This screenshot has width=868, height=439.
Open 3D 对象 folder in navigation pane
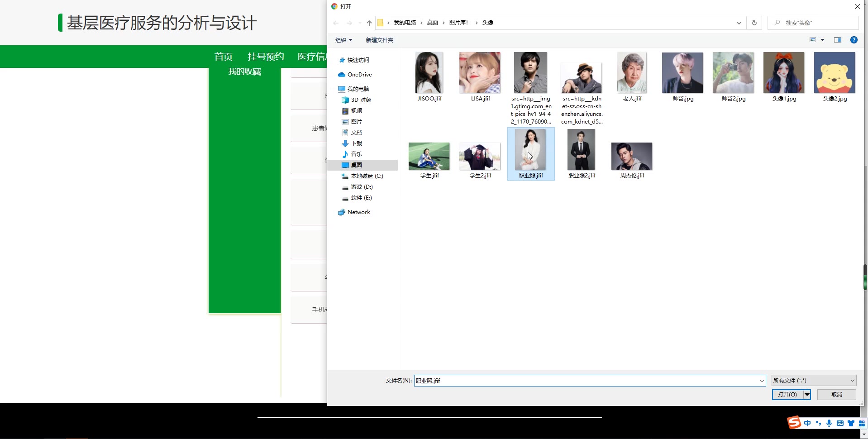(x=361, y=100)
